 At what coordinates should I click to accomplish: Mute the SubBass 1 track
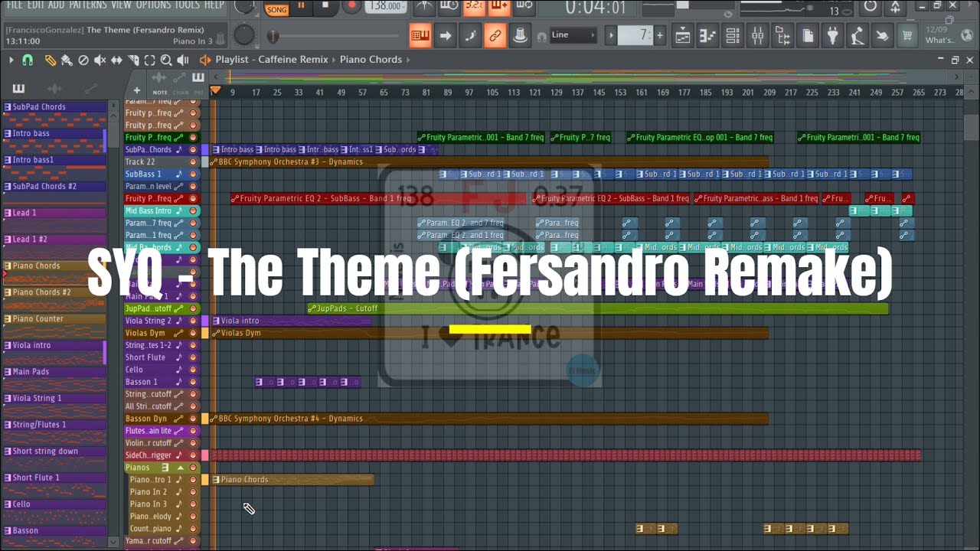(x=193, y=174)
